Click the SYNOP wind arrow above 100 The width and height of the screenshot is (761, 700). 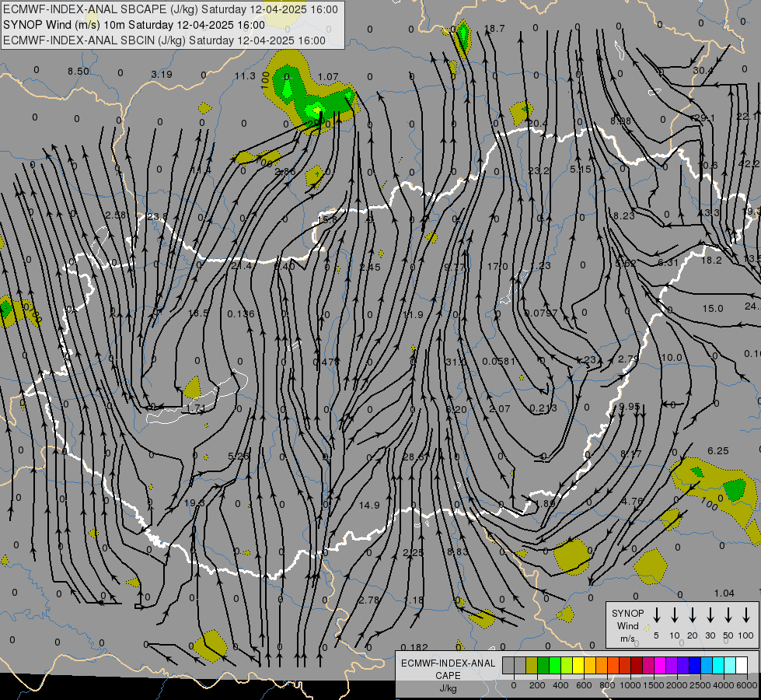(x=746, y=615)
